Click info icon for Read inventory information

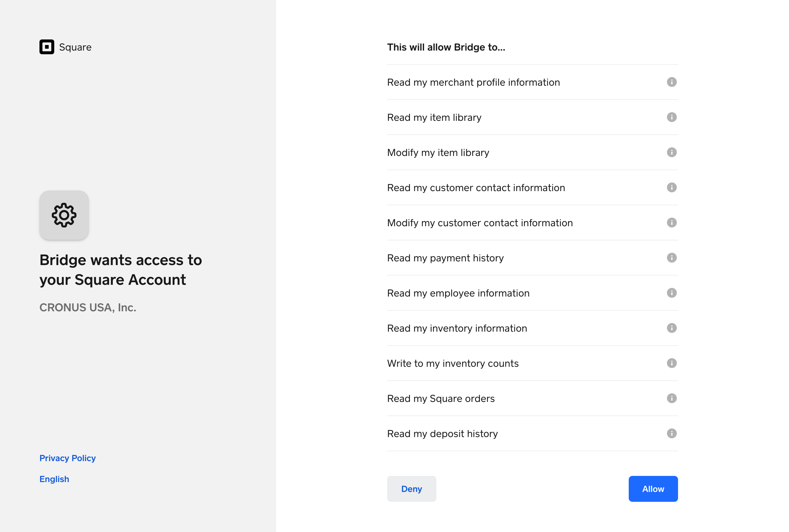pos(671,328)
